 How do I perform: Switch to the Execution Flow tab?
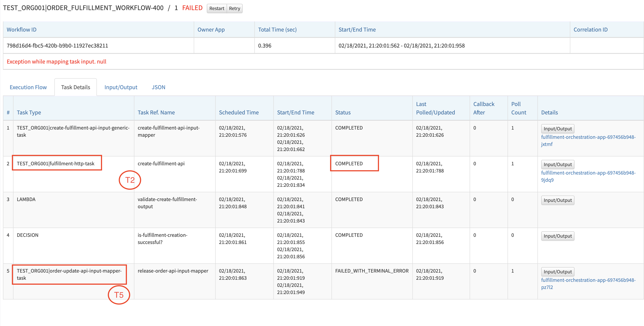point(28,87)
